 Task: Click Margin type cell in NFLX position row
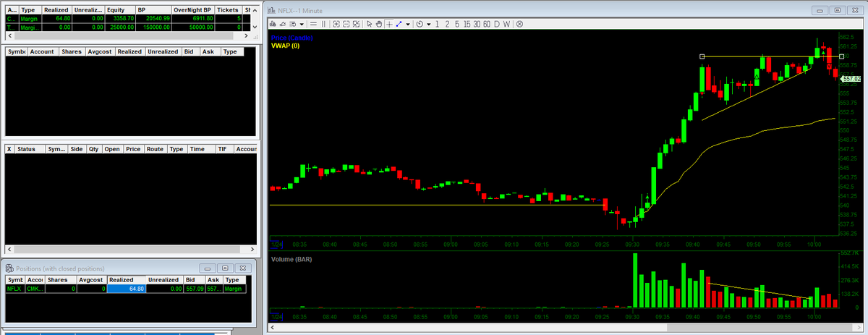coord(234,289)
